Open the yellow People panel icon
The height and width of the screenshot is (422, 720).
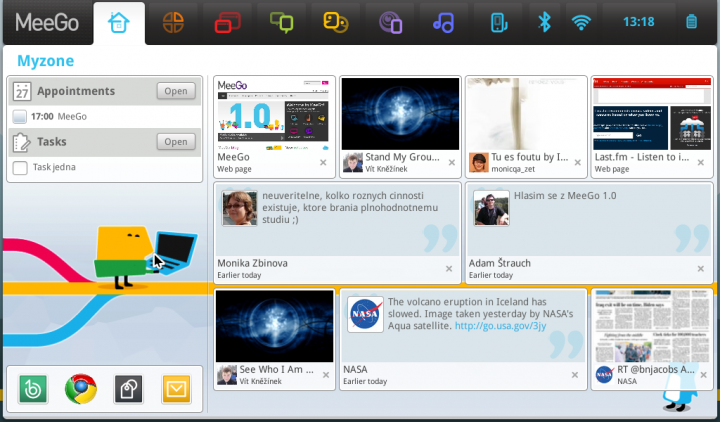click(x=336, y=23)
